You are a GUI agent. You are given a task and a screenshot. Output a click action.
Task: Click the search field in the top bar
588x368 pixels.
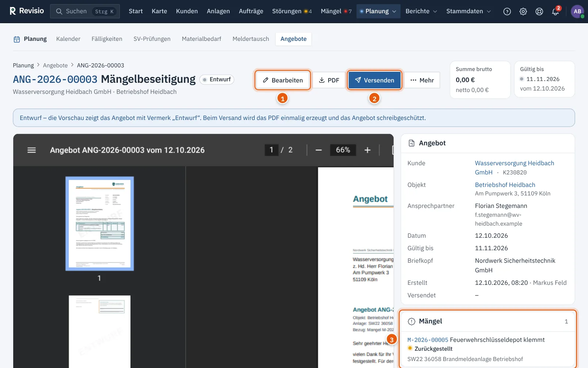pos(85,11)
